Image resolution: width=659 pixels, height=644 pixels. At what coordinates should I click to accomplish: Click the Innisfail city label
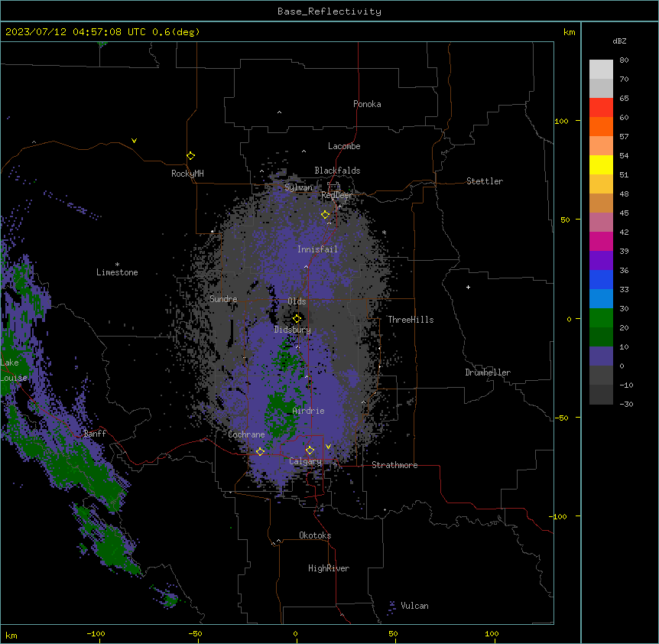[x=317, y=249]
